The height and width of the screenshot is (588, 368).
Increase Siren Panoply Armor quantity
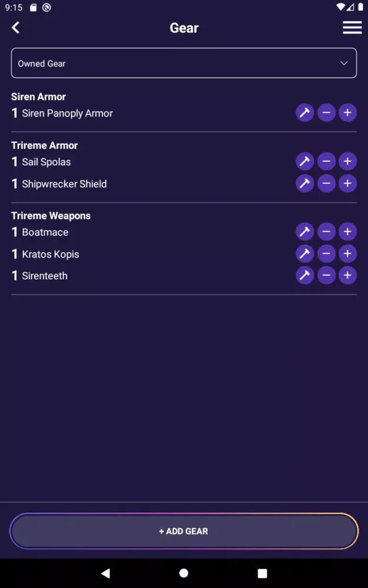[347, 113]
